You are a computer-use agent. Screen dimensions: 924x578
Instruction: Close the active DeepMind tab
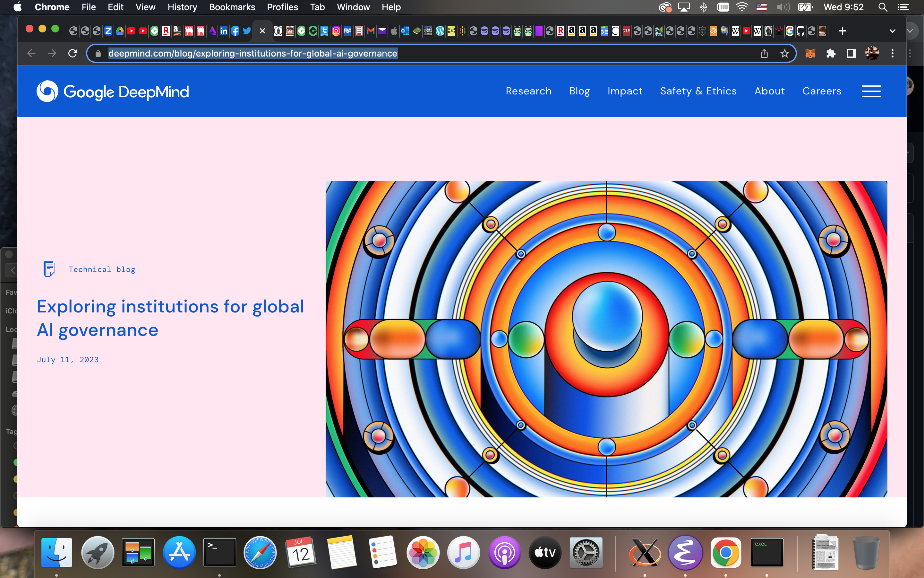[x=262, y=31]
